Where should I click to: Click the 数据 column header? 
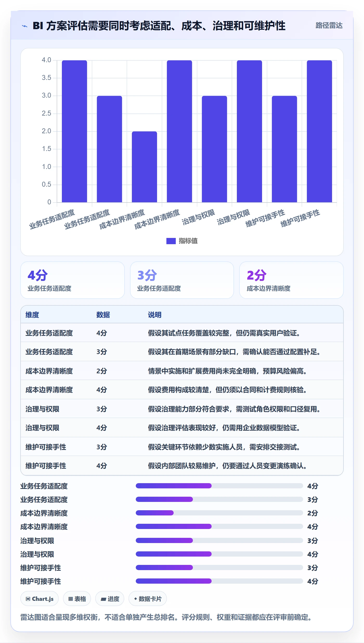pos(103,315)
